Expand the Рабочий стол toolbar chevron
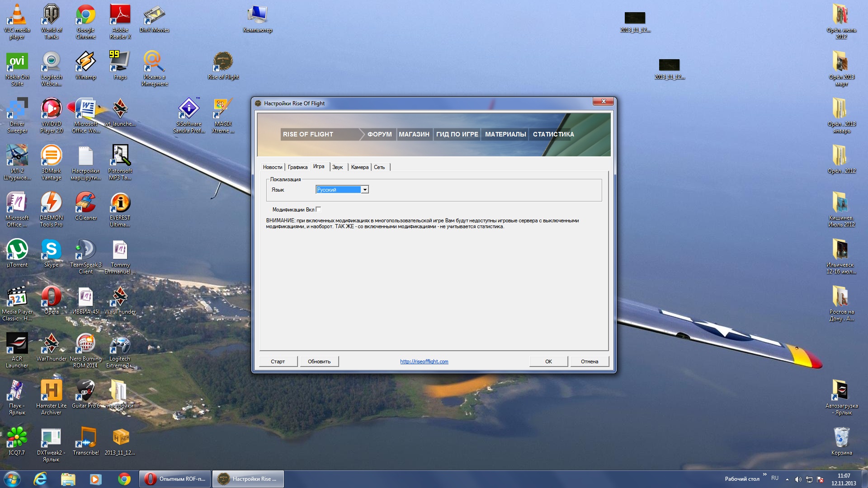Screen dimensions: 868x488 [x=764, y=474]
